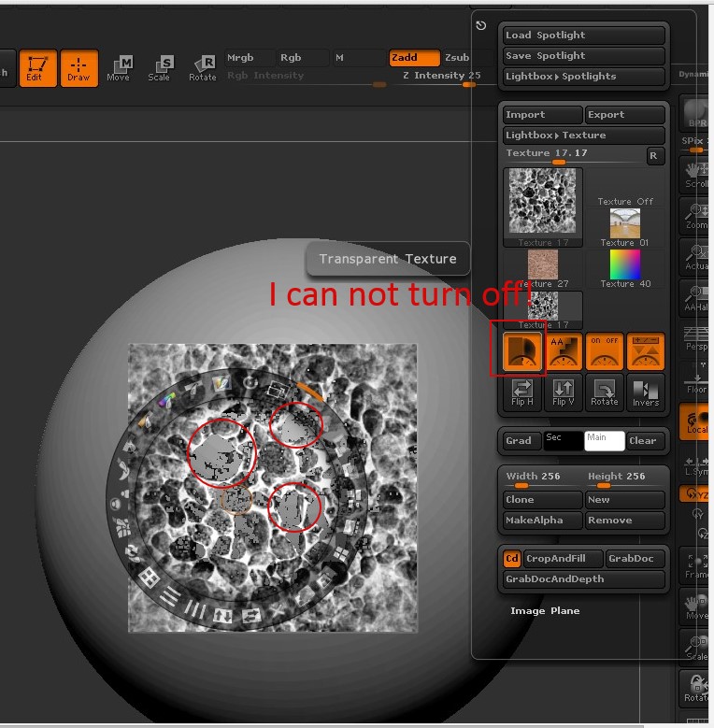Screen dimensions: 714x728
Task: Click four-square grid icon at the dial's bottom-left
Action: 149,578
